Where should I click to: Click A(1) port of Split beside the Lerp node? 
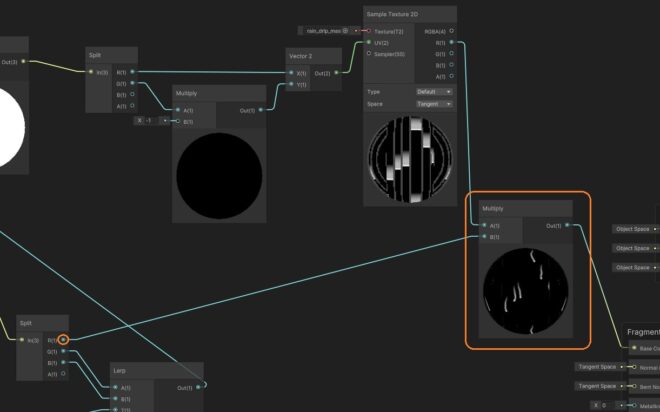[63, 373]
